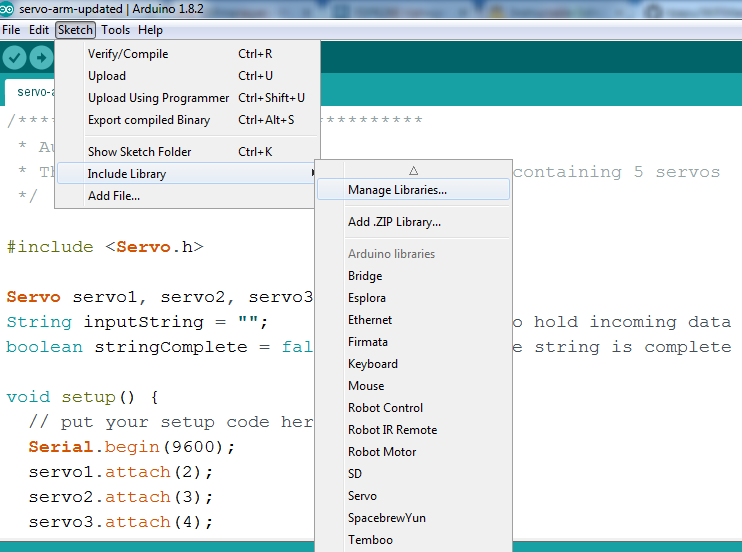Click the Upload arrow toolbar icon
The height and width of the screenshot is (552, 742).
(x=41, y=58)
